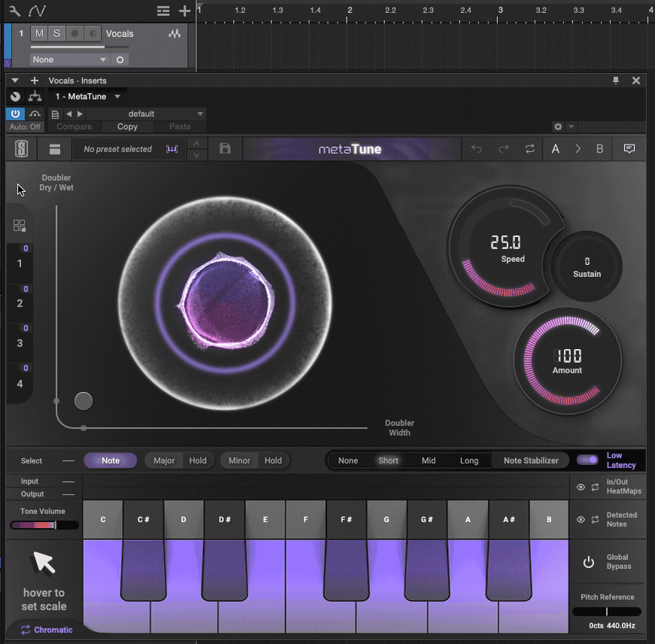655x644 pixels.
Task: Toggle Global Bypass power button
Action: click(x=589, y=562)
